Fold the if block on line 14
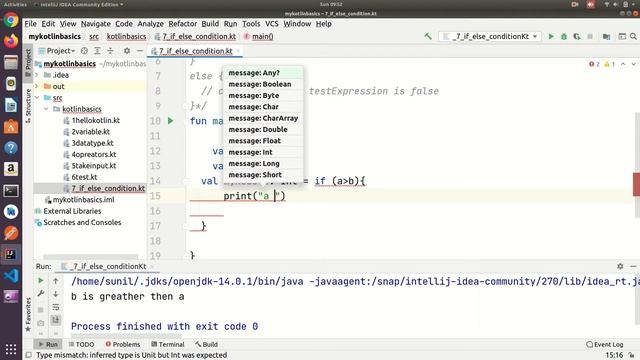This screenshot has width=640, height=360. pyautogui.click(x=186, y=181)
